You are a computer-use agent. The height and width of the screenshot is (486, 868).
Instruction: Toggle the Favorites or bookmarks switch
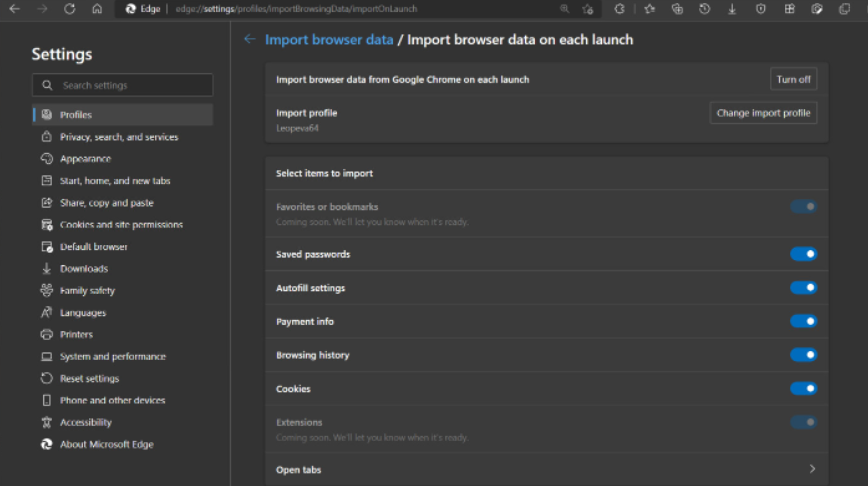point(803,206)
